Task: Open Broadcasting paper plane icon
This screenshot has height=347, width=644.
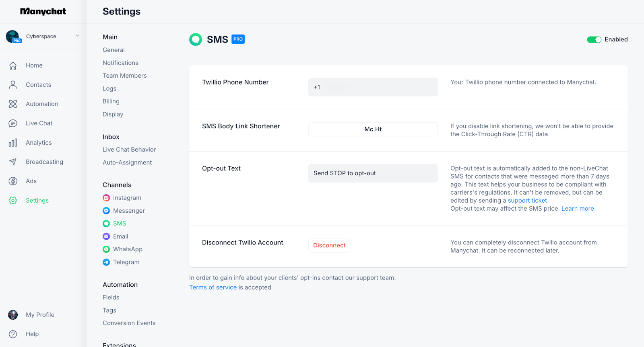Action: coord(13,162)
